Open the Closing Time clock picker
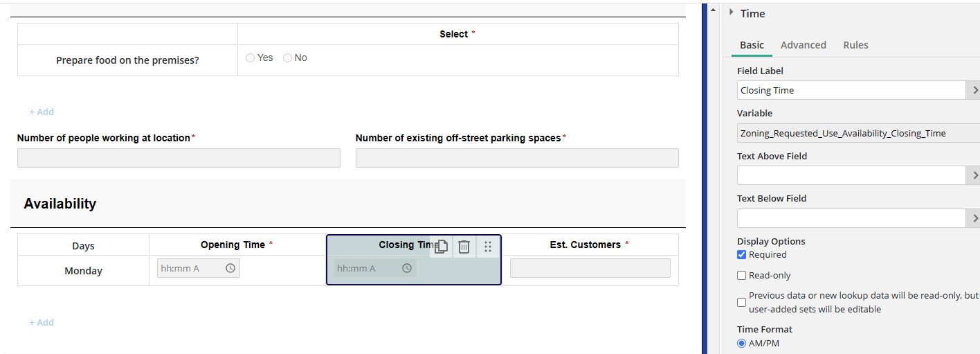The width and height of the screenshot is (980, 354). point(407,268)
